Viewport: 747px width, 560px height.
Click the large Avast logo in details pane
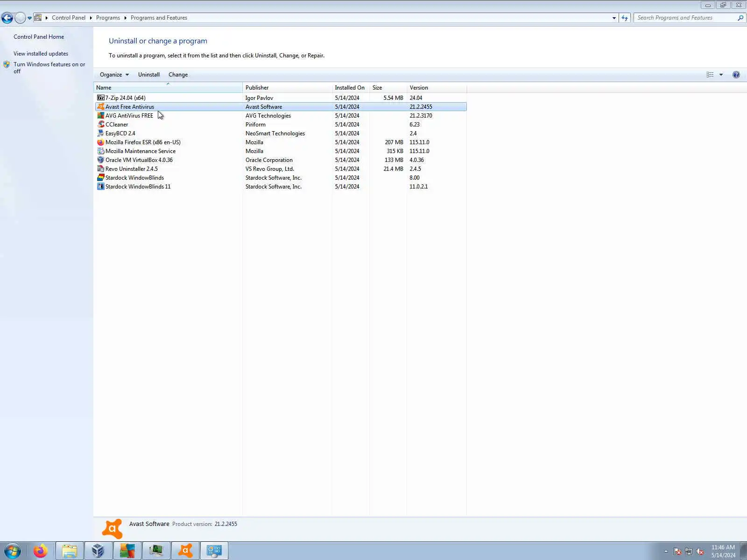point(112,529)
